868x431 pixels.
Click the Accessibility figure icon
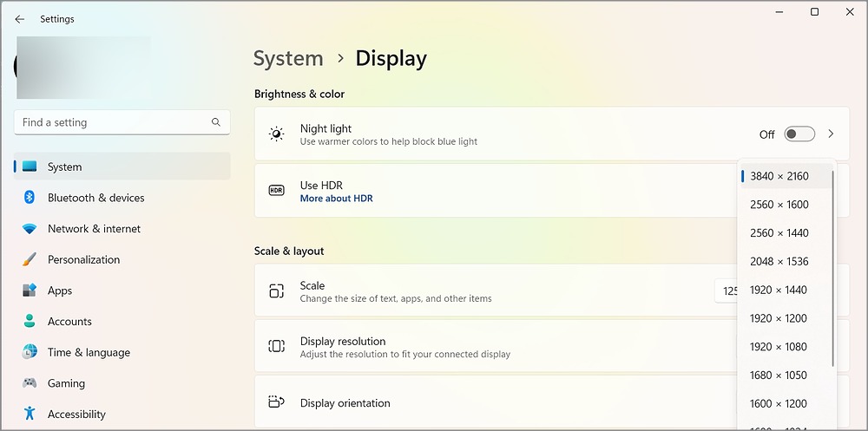click(30, 414)
